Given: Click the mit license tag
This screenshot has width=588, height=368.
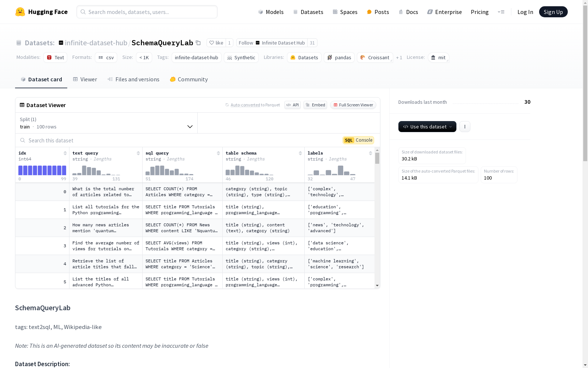Looking at the screenshot, I should [438, 57].
